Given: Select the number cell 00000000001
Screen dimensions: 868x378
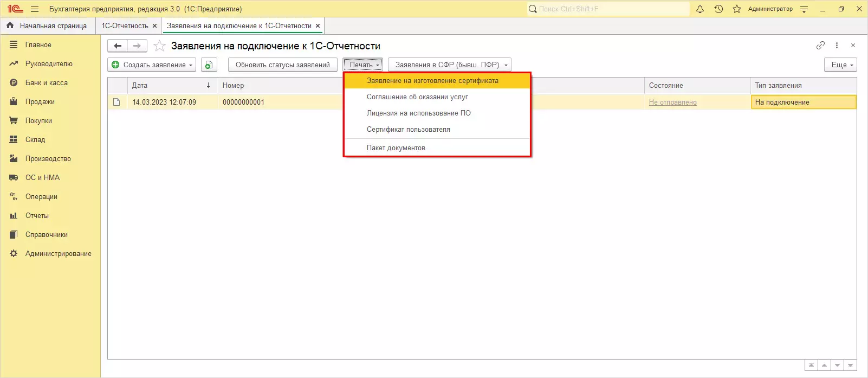Looking at the screenshot, I should pos(280,102).
